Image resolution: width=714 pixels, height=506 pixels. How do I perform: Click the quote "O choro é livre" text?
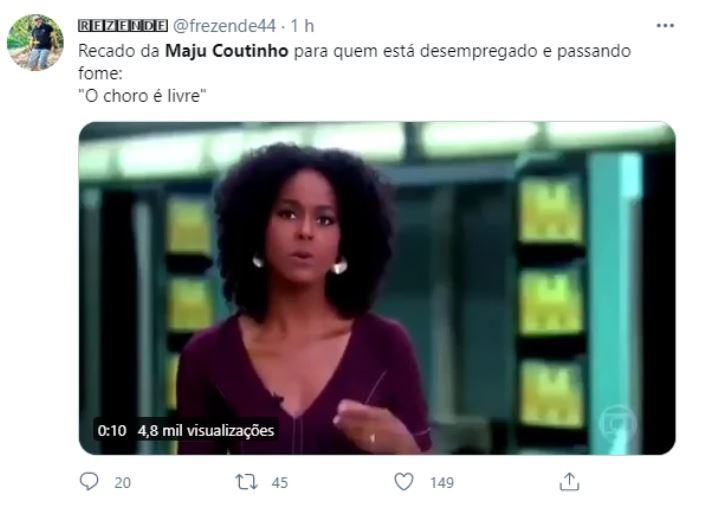(x=142, y=96)
